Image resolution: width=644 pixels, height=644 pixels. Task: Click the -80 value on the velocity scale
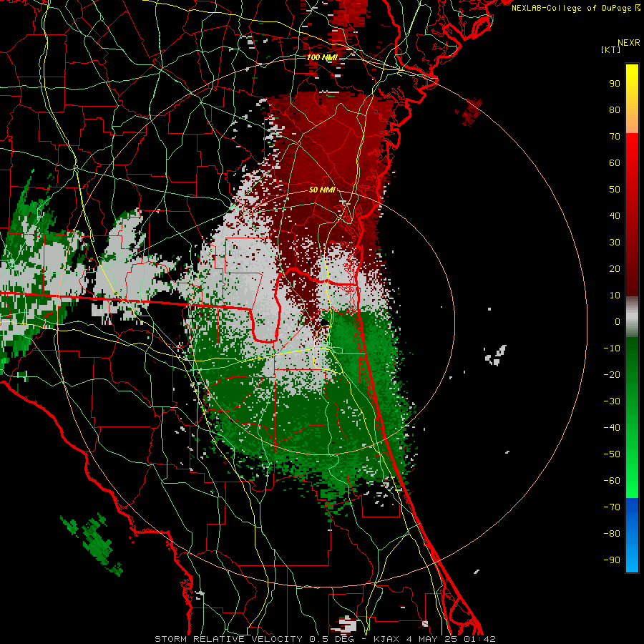pos(612,534)
